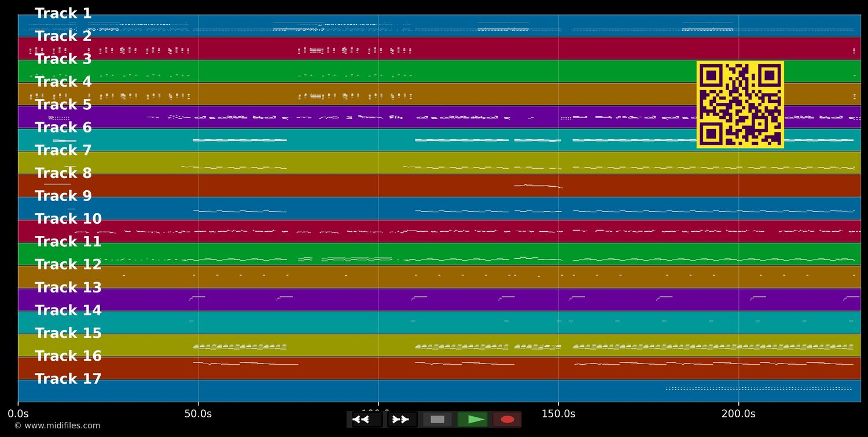Click the rewind transport button

367,420
